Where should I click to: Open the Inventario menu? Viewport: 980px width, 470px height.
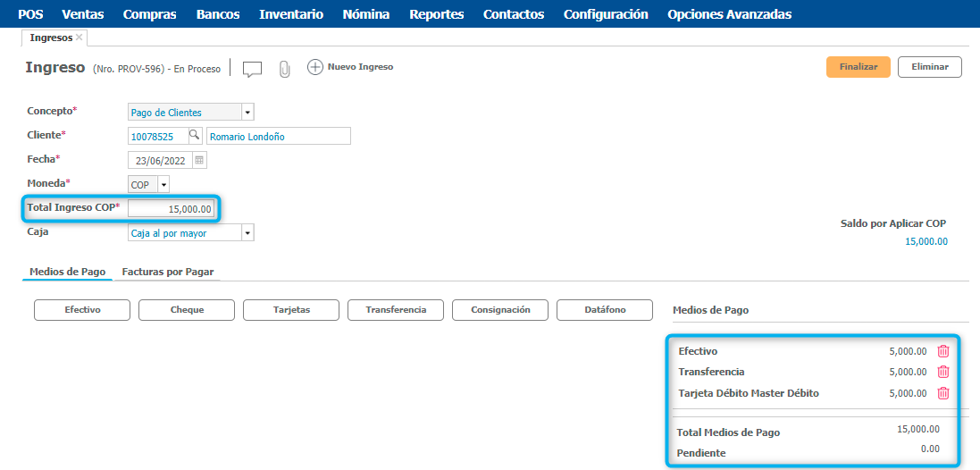tap(290, 14)
